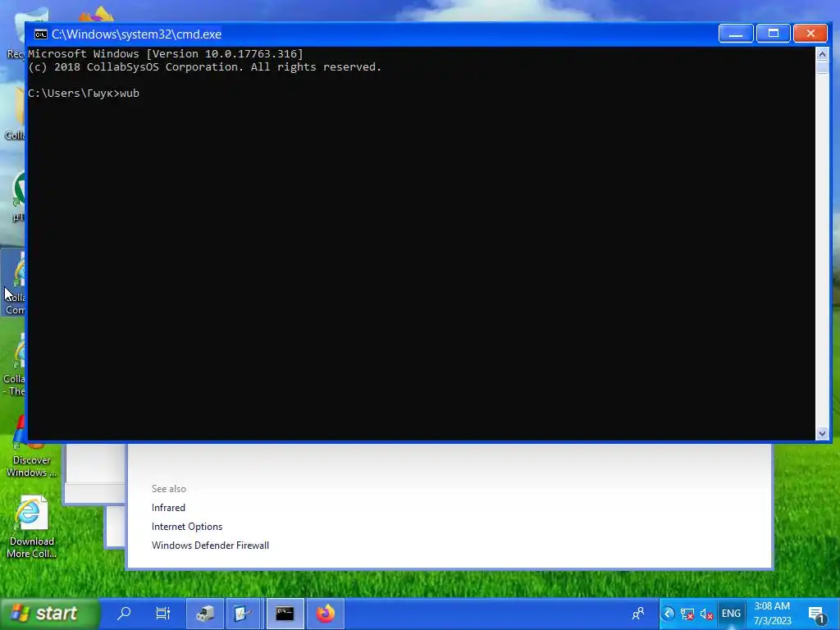Open the Discover Windows desktop shortcut
This screenshot has width=840, height=630.
tap(31, 447)
